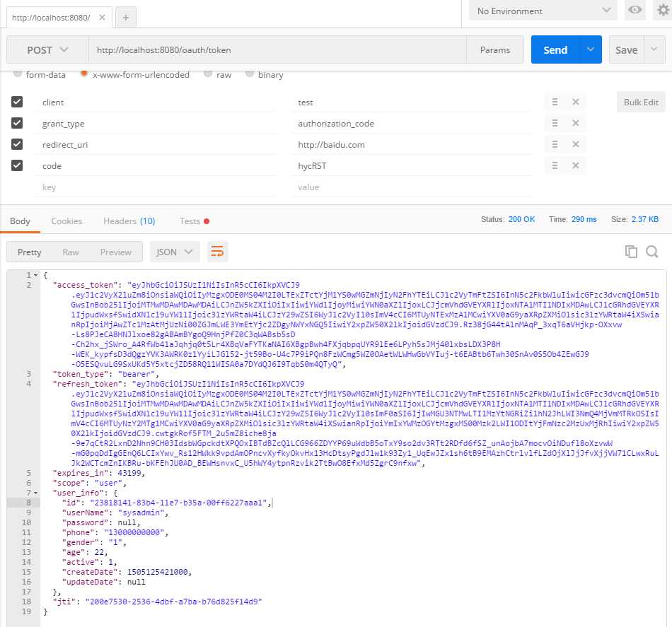Click the request URL field
Image resolution: width=672 pixels, height=627 pixels.
point(277,50)
